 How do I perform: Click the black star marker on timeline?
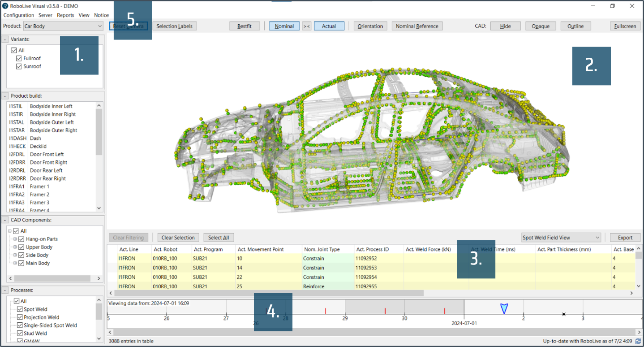(x=564, y=314)
